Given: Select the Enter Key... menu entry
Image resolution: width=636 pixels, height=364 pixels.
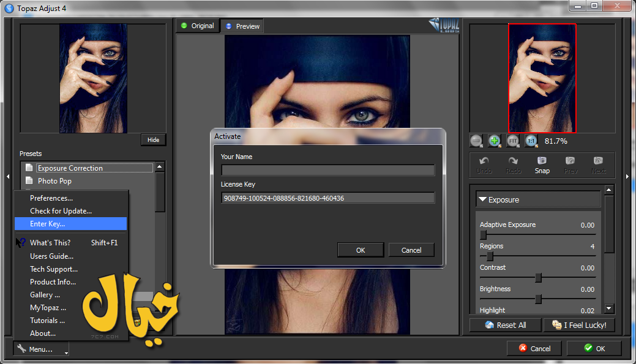Looking at the screenshot, I should pos(70,224).
